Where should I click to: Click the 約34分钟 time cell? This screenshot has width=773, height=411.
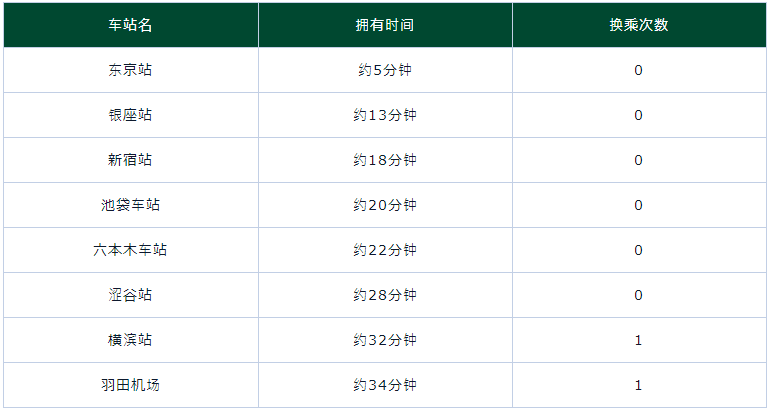pyautogui.click(x=385, y=385)
